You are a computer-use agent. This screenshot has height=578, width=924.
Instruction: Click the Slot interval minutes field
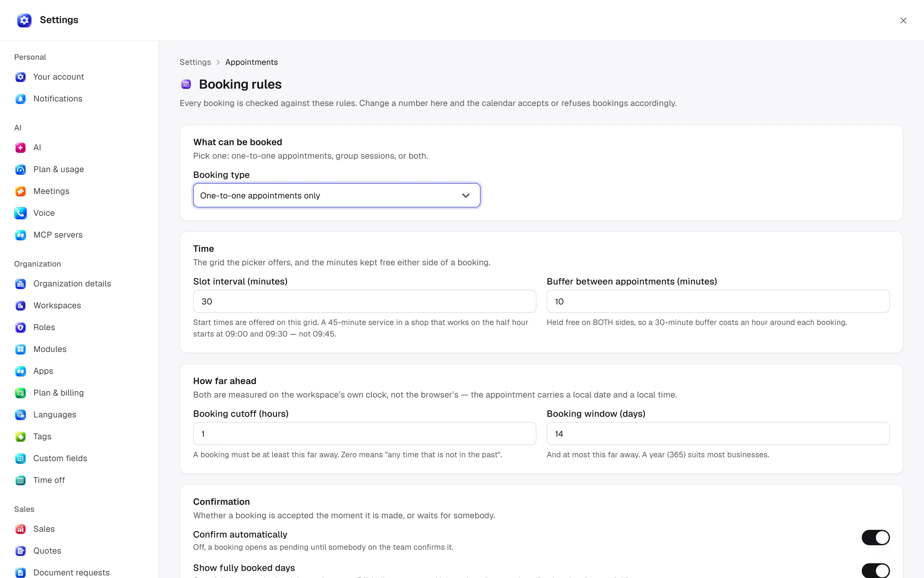click(364, 301)
